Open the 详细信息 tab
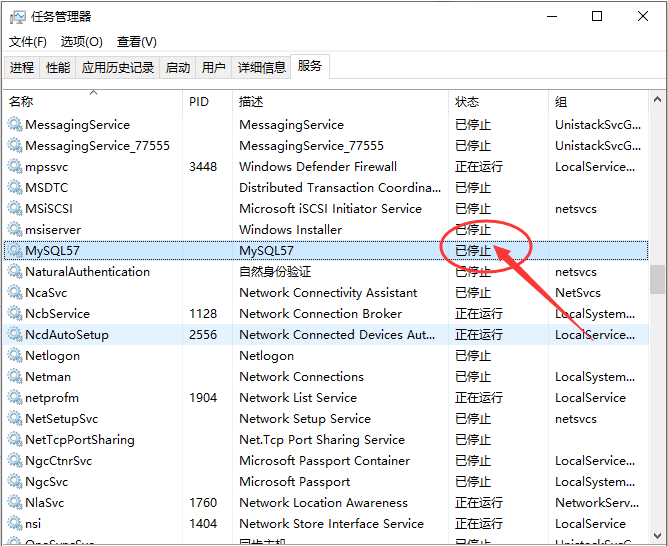The width and height of the screenshot is (668, 546). pyautogui.click(x=261, y=68)
